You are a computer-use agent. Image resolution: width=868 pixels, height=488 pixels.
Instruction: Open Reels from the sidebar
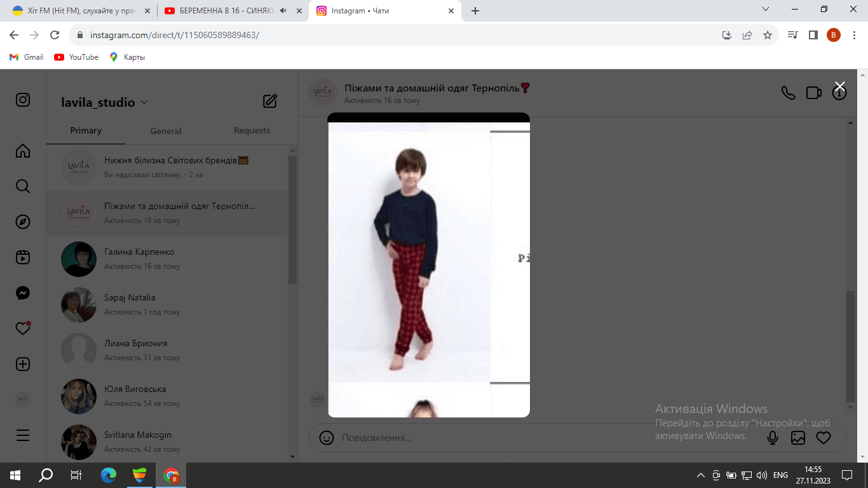point(23,257)
